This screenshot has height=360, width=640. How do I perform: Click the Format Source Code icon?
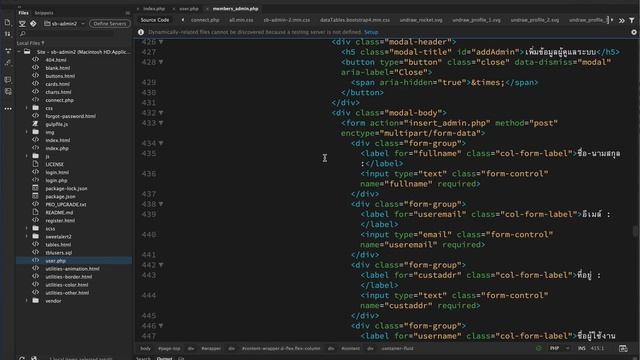coord(8,63)
